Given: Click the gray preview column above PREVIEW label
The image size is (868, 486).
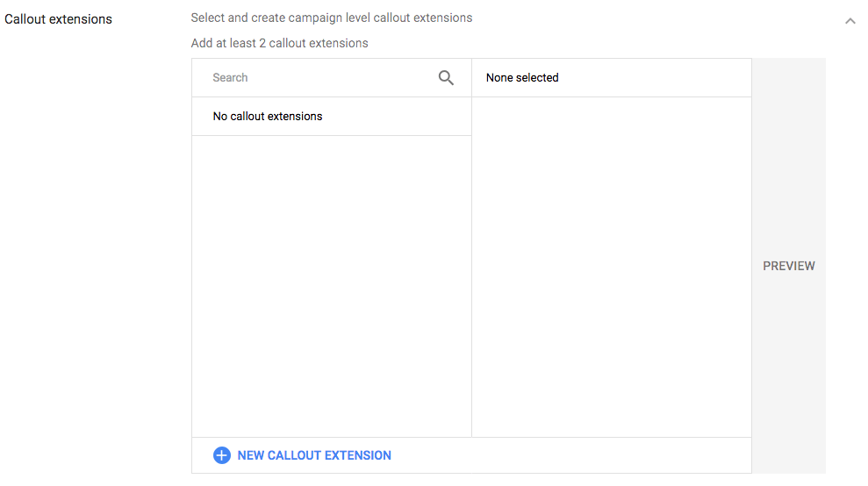Looking at the screenshot, I should tap(788, 158).
